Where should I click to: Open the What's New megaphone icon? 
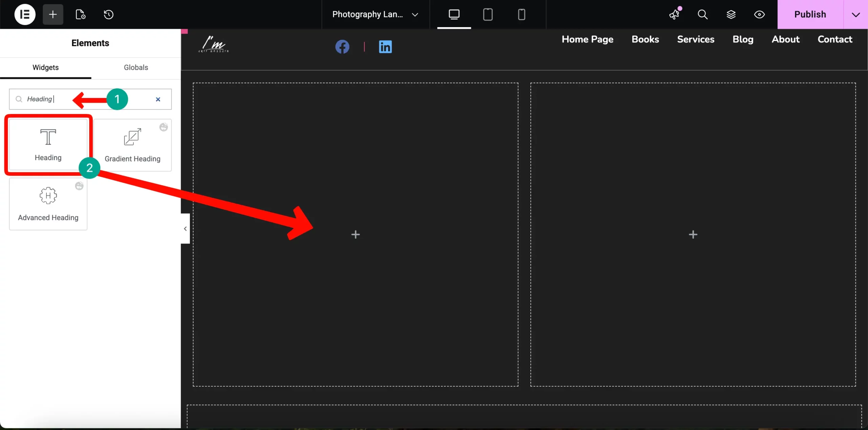674,14
